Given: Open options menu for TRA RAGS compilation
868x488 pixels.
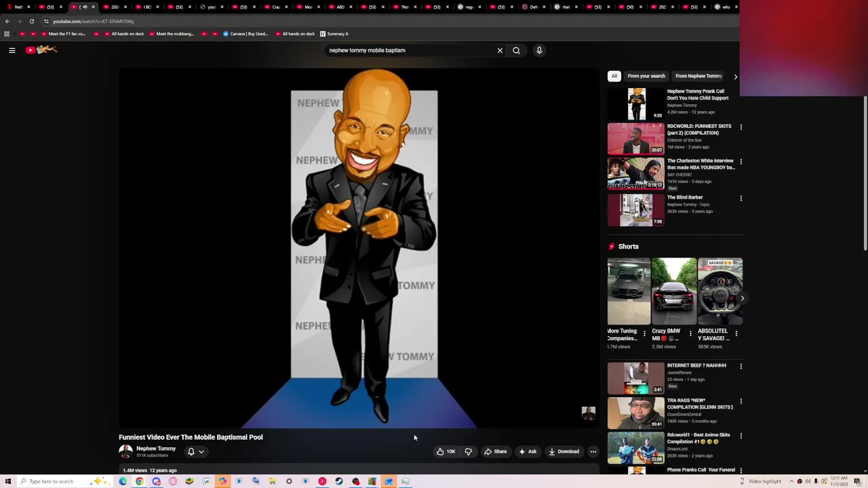Looking at the screenshot, I should pos(741,401).
